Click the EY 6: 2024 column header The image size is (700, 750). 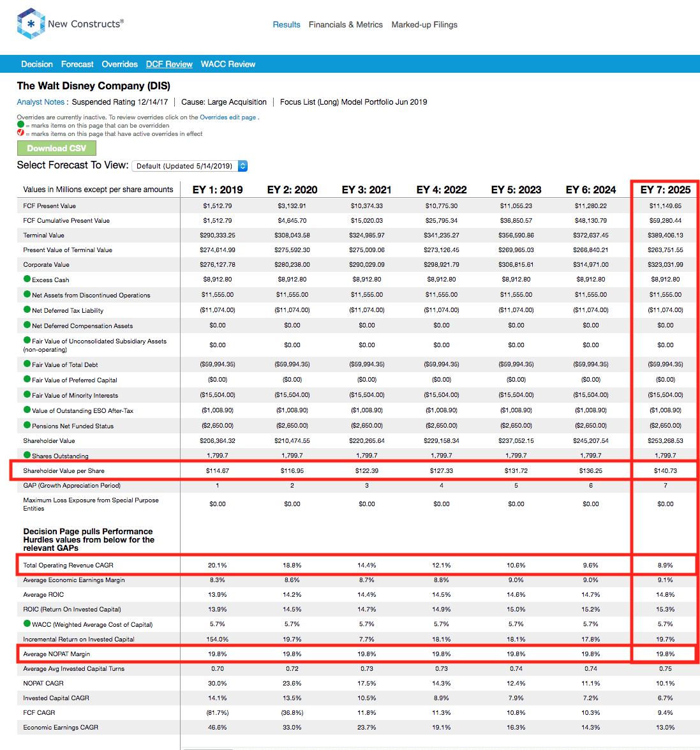[591, 190]
